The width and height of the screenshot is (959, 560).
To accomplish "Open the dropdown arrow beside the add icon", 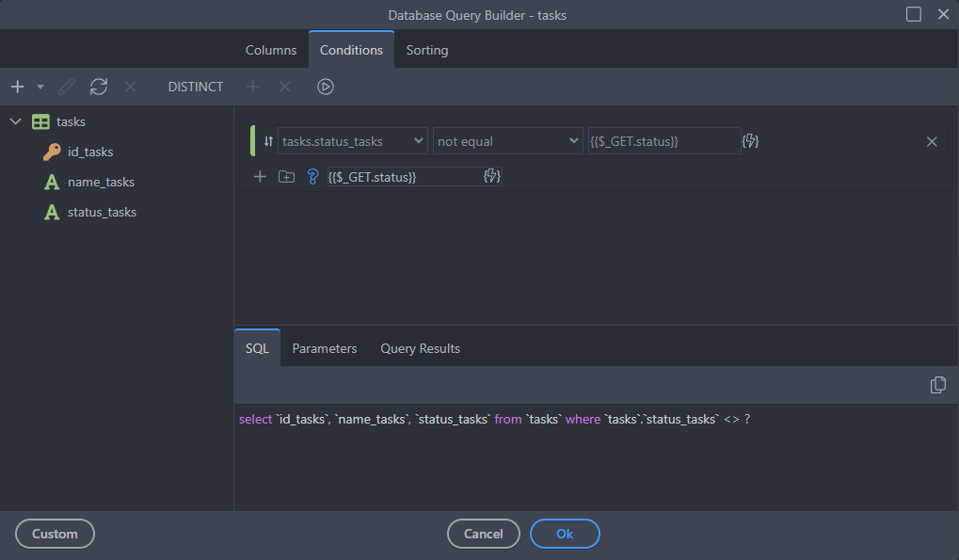I will pyautogui.click(x=40, y=87).
